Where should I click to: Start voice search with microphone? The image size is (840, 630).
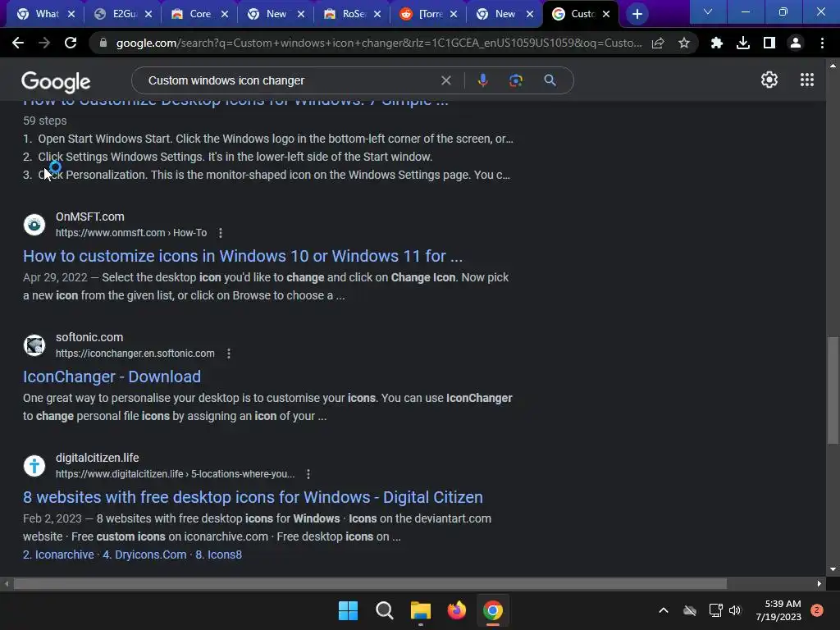[482, 80]
